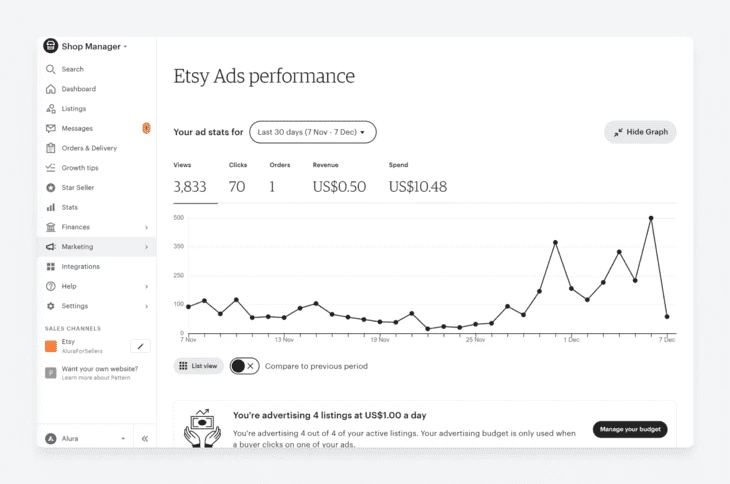The width and height of the screenshot is (730, 484).
Task: Click the Growth tips label
Action: point(80,168)
